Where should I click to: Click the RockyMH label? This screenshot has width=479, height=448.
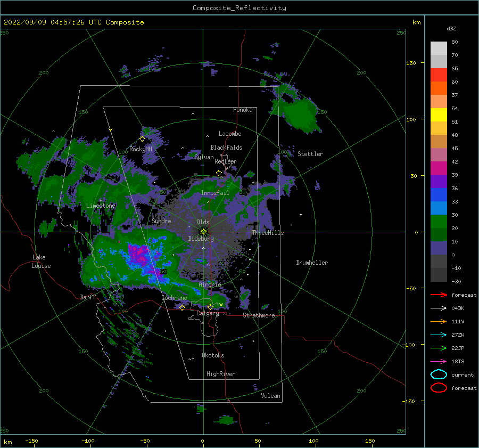point(141,149)
